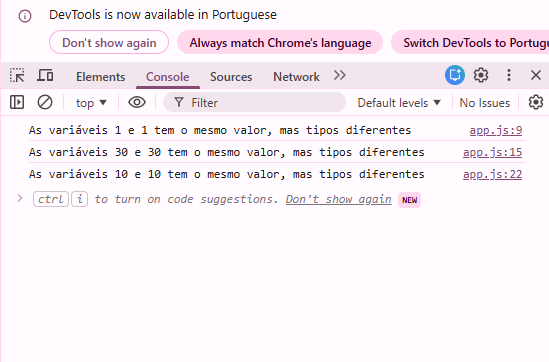The width and height of the screenshot is (549, 362).
Task: Switch to the Network tab
Action: (296, 77)
